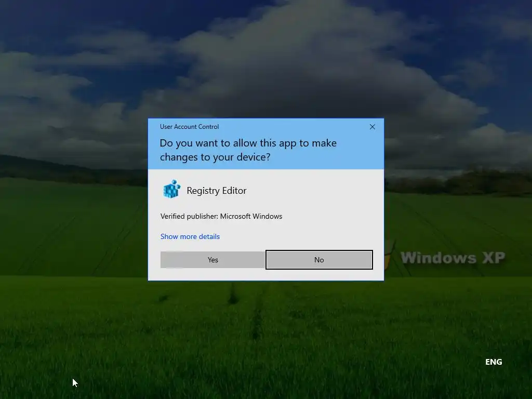Open the Show more details link
Image resolution: width=532 pixels, height=399 pixels.
coord(190,236)
